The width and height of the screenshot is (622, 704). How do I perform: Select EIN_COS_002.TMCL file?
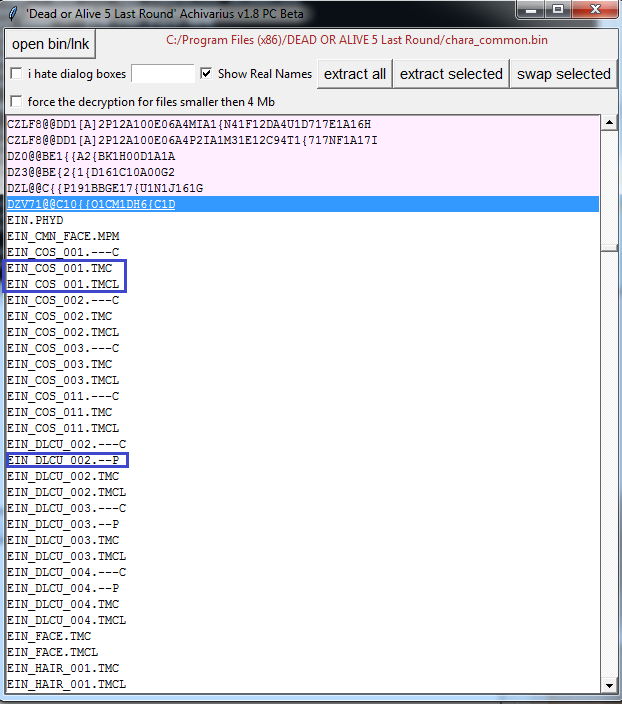point(303,332)
